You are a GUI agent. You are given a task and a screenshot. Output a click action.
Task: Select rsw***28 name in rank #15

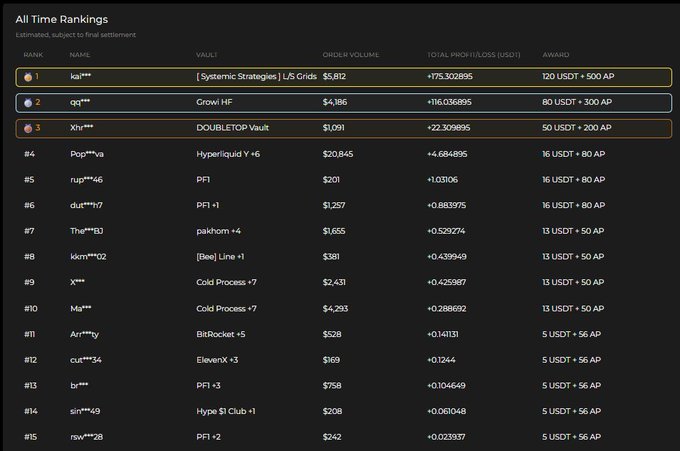[87, 437]
